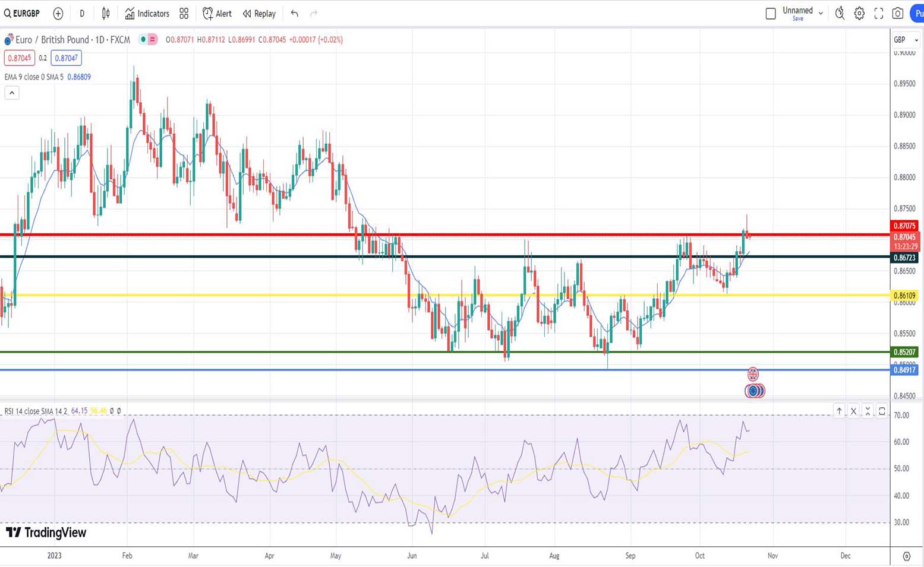The height and width of the screenshot is (567, 924).
Task: Open the indicator templates grid icon
Action: pyautogui.click(x=184, y=13)
